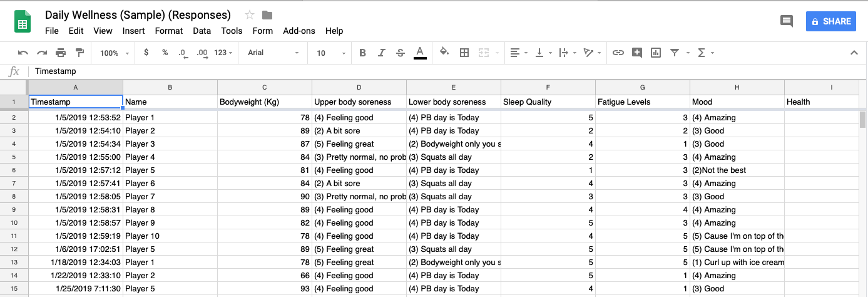Open the Borders tool
Image resolution: width=868 pixels, height=297 pixels.
coord(464,53)
